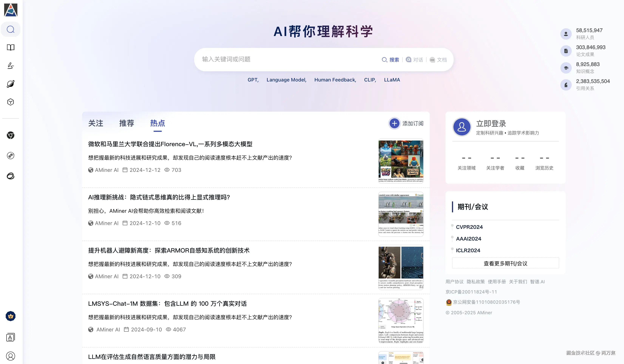Click the cube icon in the sidebar
This screenshot has height=364, width=624.
coord(11,102)
